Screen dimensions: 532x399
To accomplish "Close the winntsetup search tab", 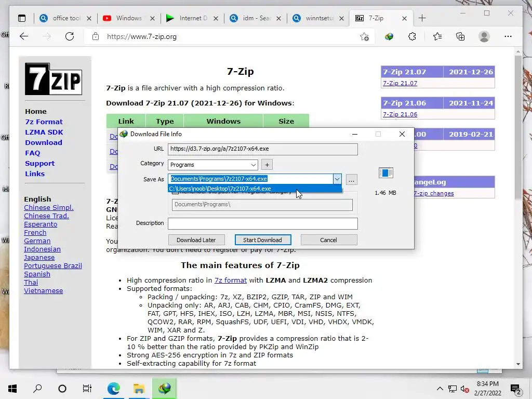I will [x=342, y=18].
